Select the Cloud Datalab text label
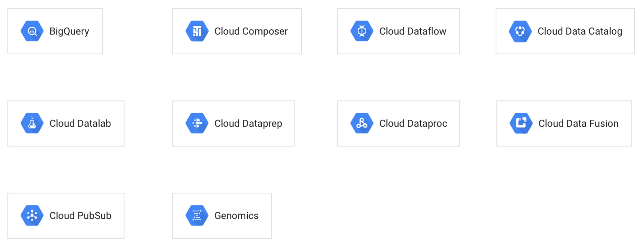 80,123
